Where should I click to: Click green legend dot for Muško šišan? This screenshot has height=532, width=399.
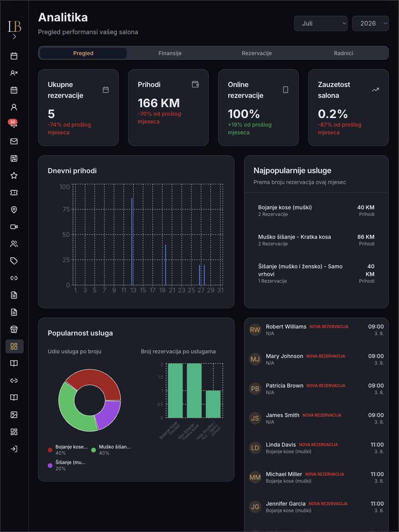point(94,450)
